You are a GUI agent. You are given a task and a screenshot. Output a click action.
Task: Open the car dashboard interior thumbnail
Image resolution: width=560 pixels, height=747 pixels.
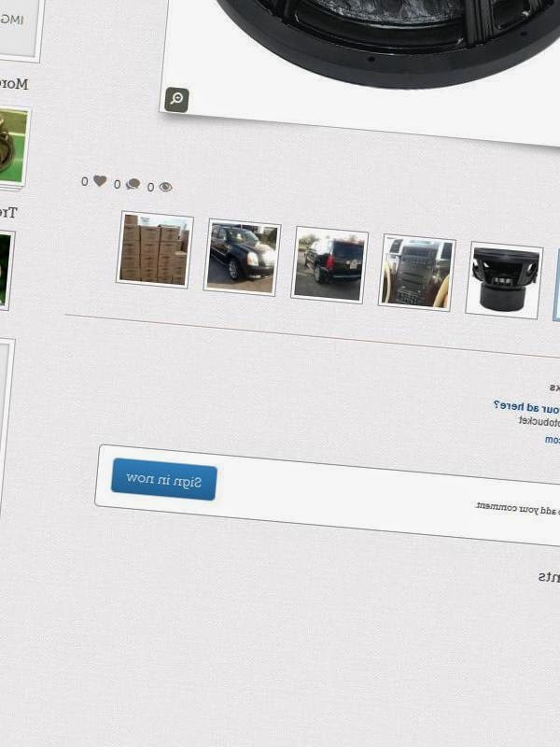point(416,273)
